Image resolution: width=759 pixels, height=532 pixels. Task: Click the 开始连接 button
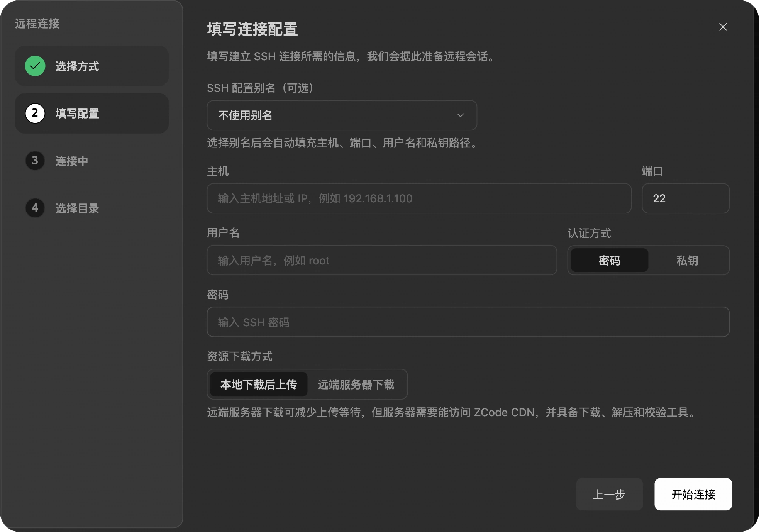[x=693, y=494]
